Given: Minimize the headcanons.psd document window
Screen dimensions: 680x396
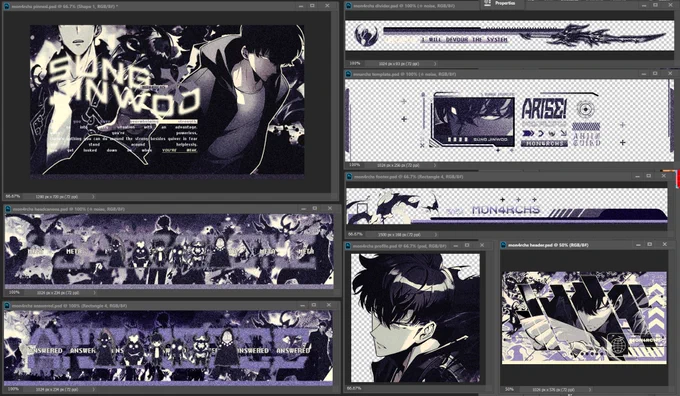Looking at the screenshot, I should [x=304, y=209].
